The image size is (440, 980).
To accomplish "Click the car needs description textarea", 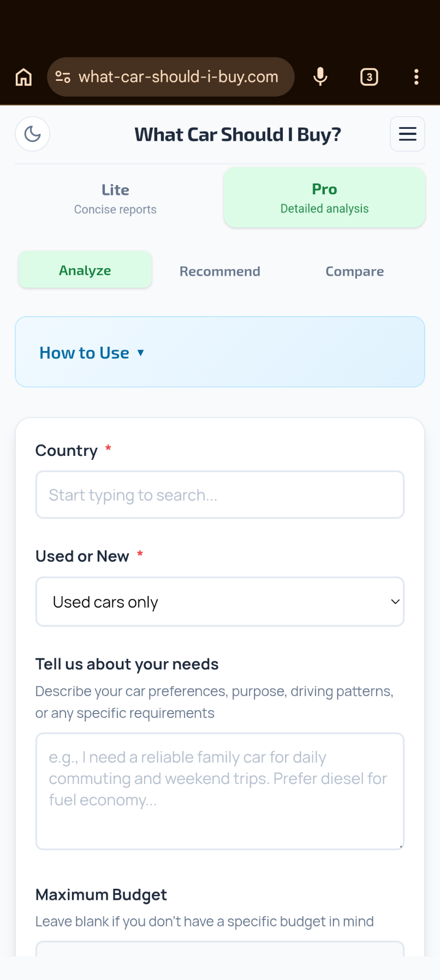I will tap(220, 791).
